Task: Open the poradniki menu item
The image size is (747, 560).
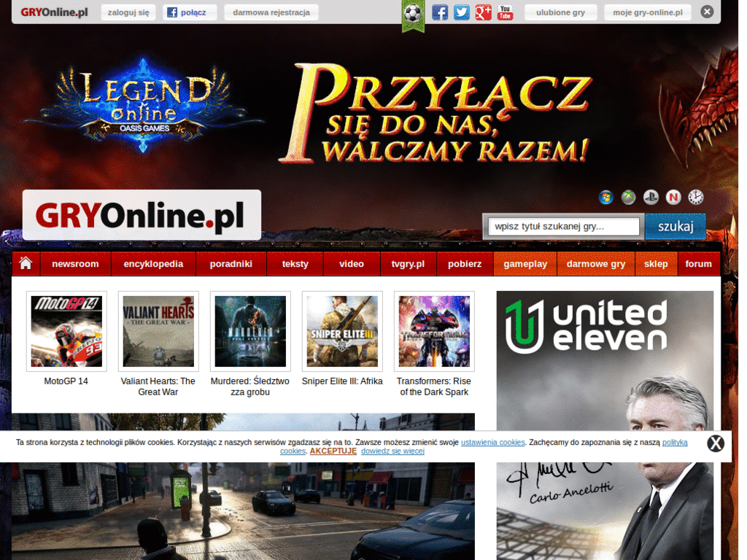Action: pyautogui.click(x=231, y=264)
